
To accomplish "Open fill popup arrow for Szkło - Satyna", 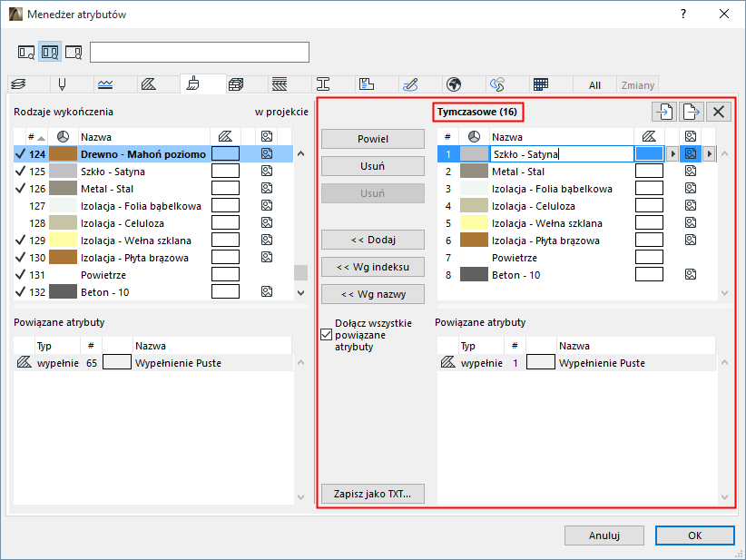I will click(672, 153).
